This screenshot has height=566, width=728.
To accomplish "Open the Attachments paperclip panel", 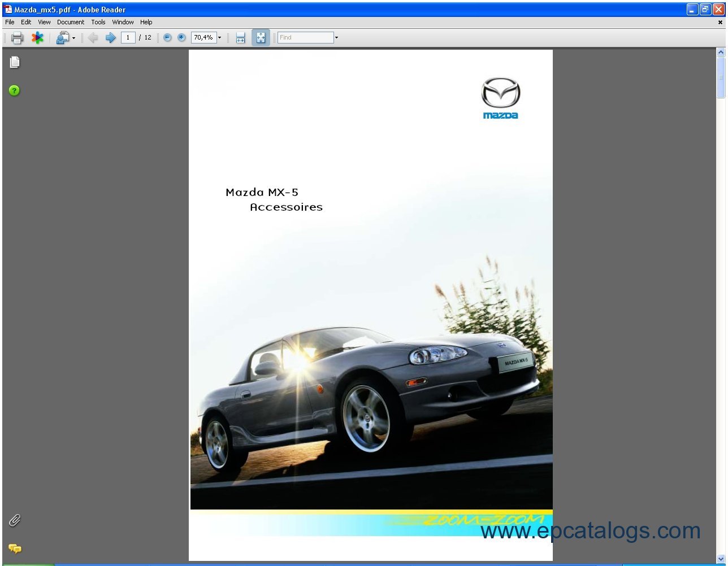I will coord(15,520).
